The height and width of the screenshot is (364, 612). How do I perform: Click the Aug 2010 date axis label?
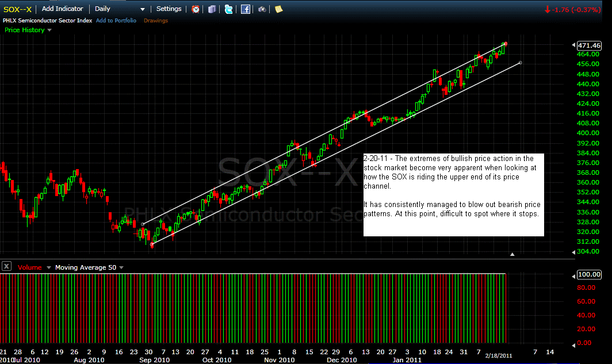89,360
